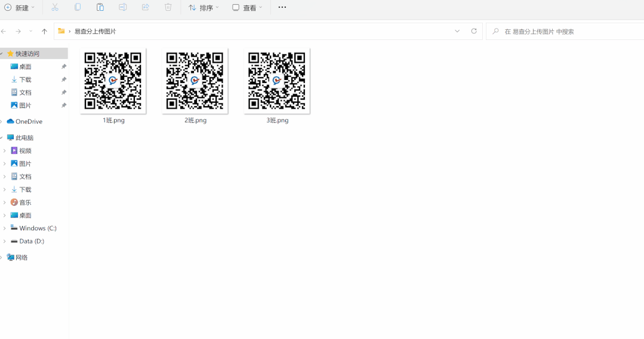
Task: Open 音乐 folder in sidebar
Action: [x=25, y=202]
